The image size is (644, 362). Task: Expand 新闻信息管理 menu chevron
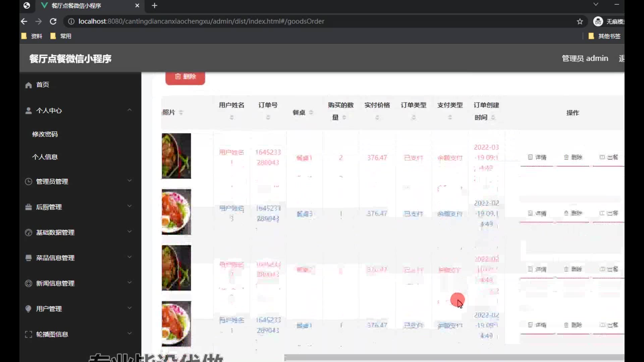pyautogui.click(x=129, y=283)
